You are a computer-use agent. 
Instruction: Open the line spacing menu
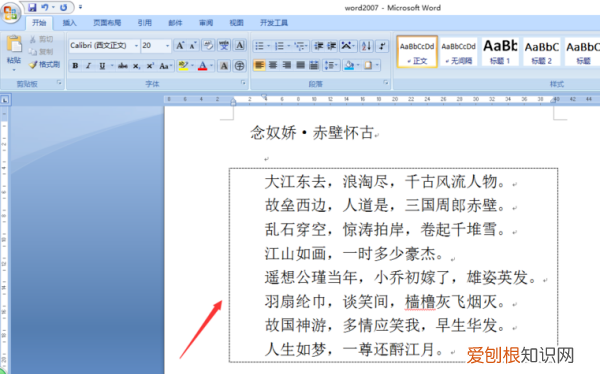point(331,65)
